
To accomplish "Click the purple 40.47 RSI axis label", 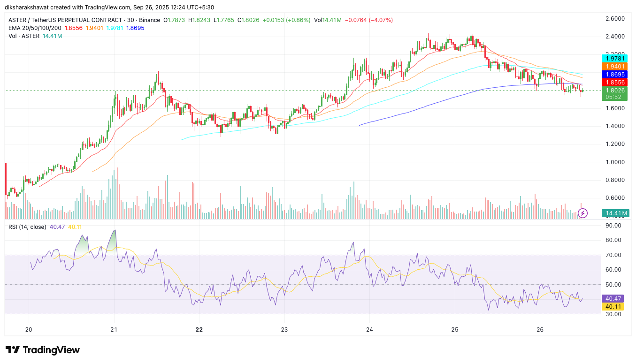I will [x=613, y=298].
